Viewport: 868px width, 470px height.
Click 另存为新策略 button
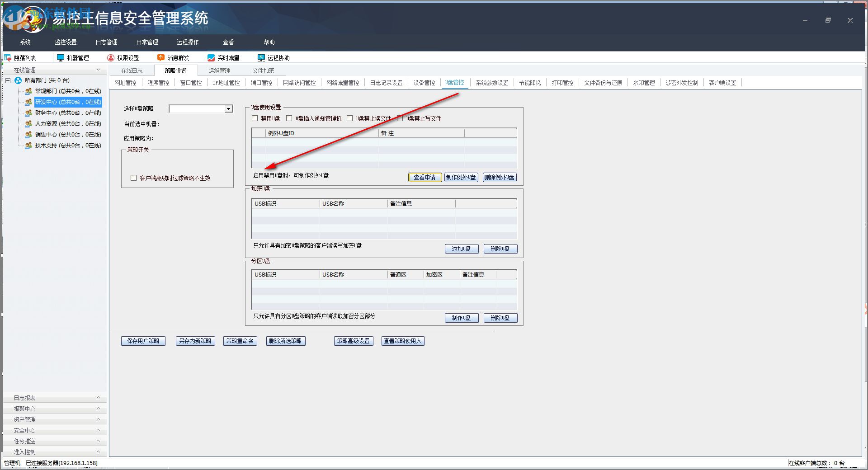point(195,341)
